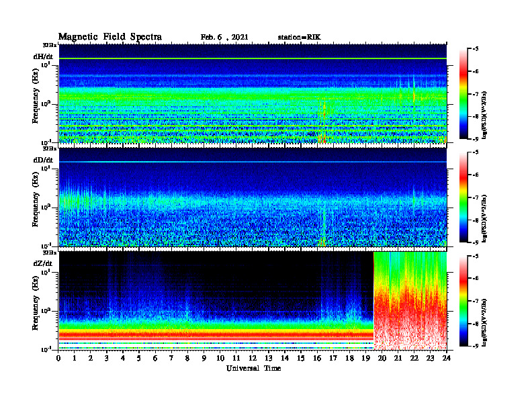Screen dimensions: 532x411
Task: Click the cyan horizontal line in the dD/dt plot
Action: [253, 162]
